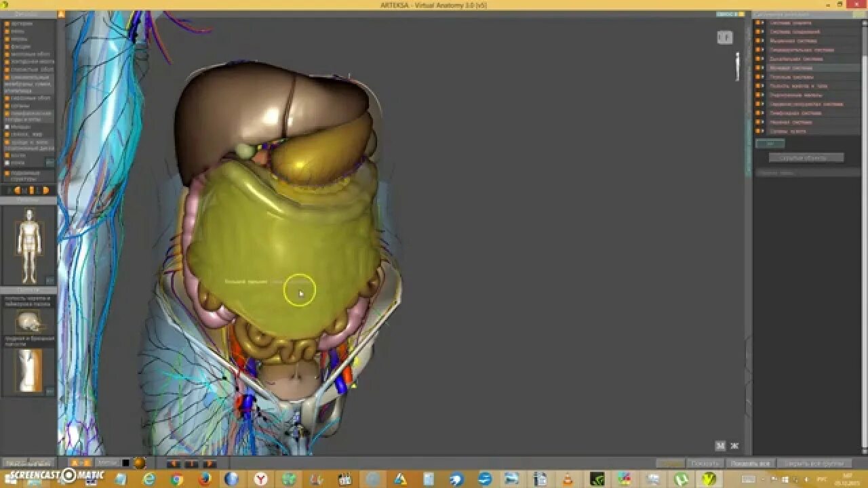Click the orange pin icon atop left panel
868x488 pixels.
pyautogui.click(x=60, y=14)
